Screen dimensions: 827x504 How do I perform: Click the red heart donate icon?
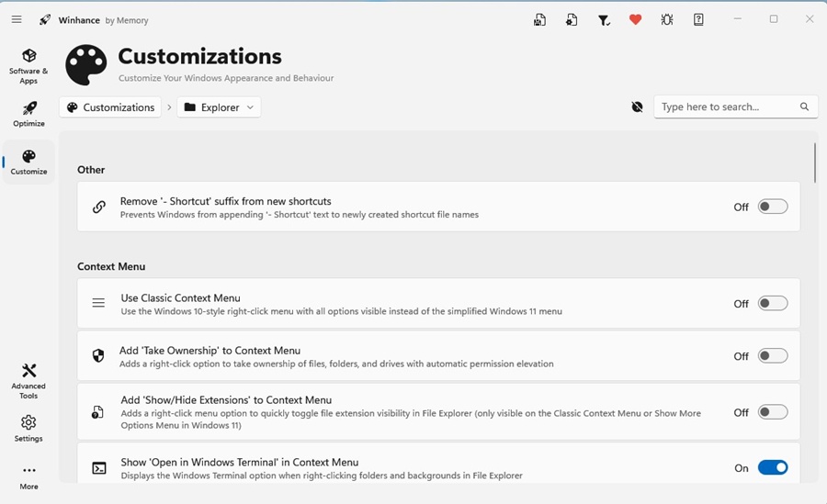pos(635,19)
